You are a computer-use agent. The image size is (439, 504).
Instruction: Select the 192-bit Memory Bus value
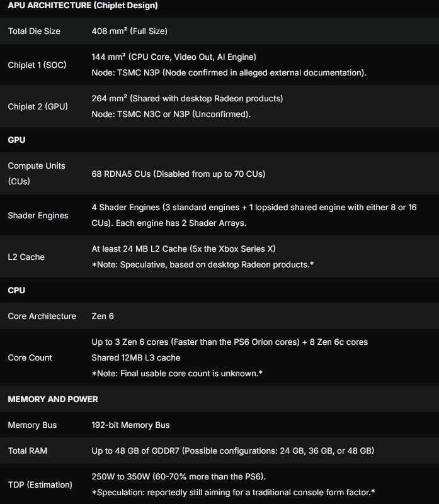click(x=130, y=425)
